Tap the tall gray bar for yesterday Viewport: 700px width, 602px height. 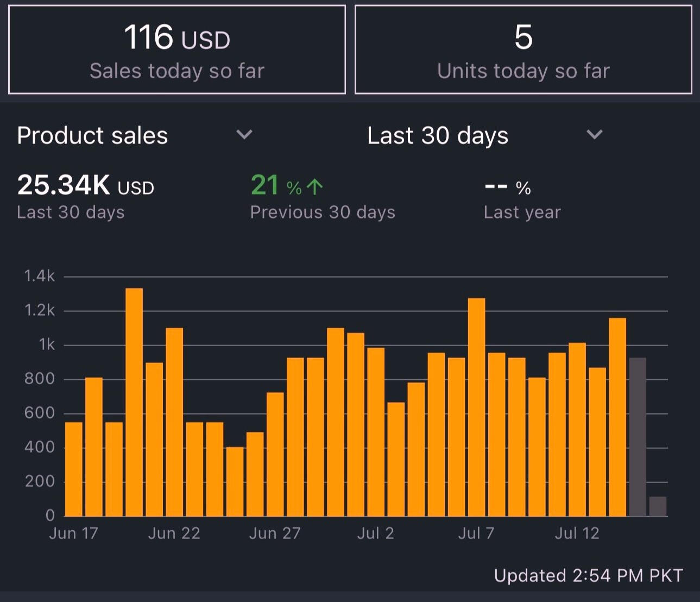tap(637, 436)
